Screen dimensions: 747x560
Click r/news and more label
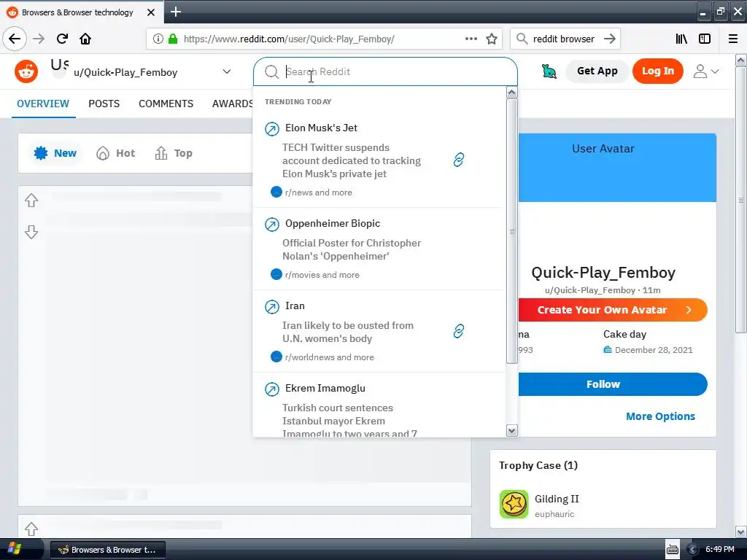pyautogui.click(x=318, y=192)
